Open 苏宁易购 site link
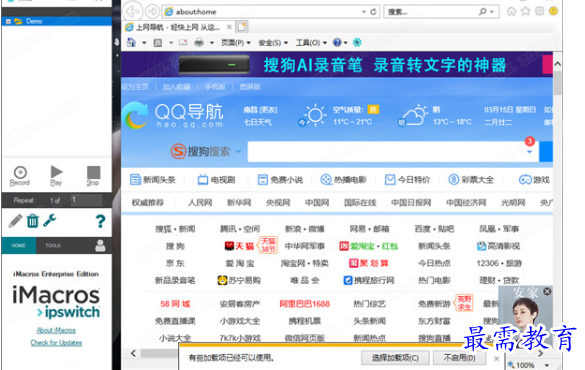 coord(240,280)
